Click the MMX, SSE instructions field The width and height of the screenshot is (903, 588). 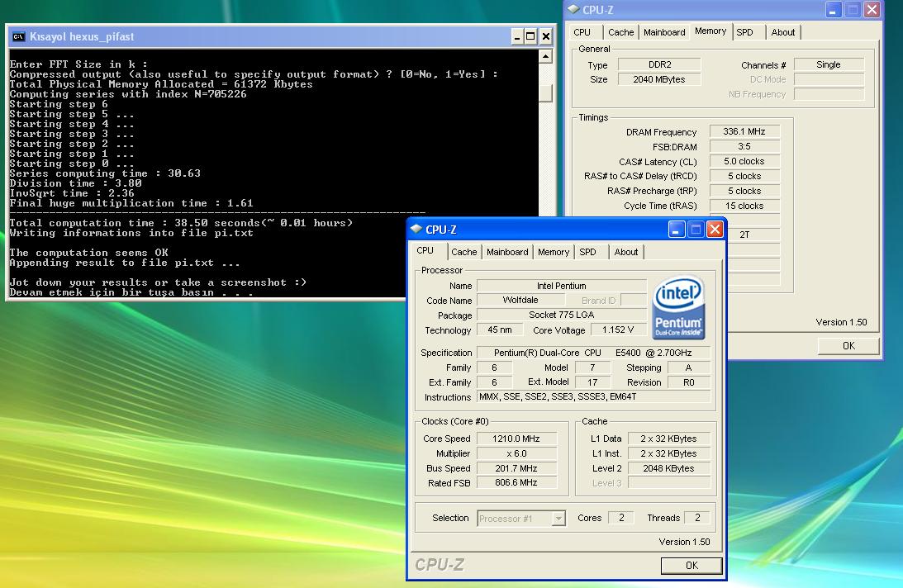click(594, 396)
